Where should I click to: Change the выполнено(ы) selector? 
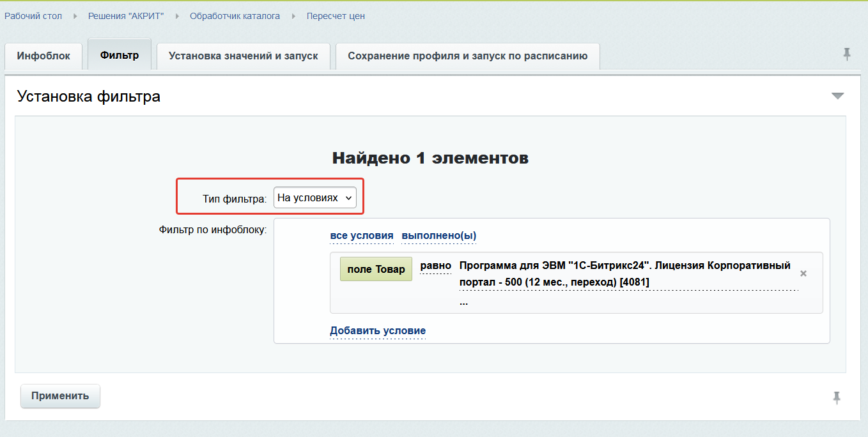[438, 236]
